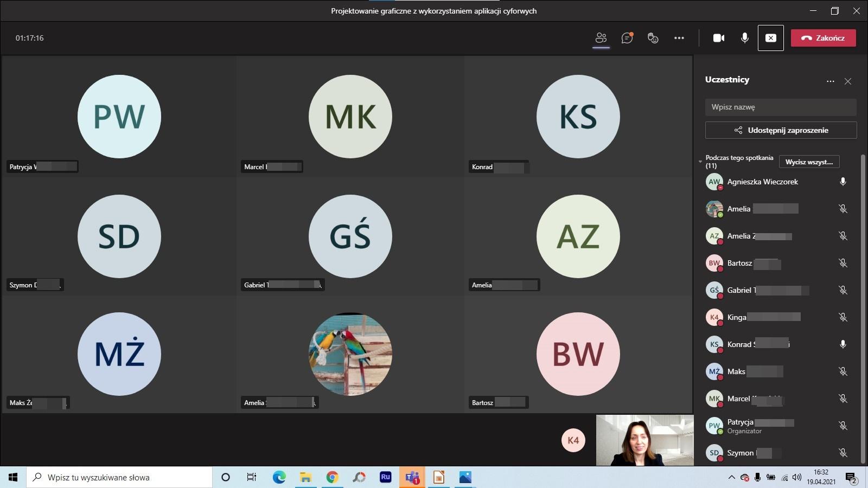The width and height of the screenshot is (868, 488).
Task: Open Photos app icon on taskbar
Action: [x=465, y=477]
